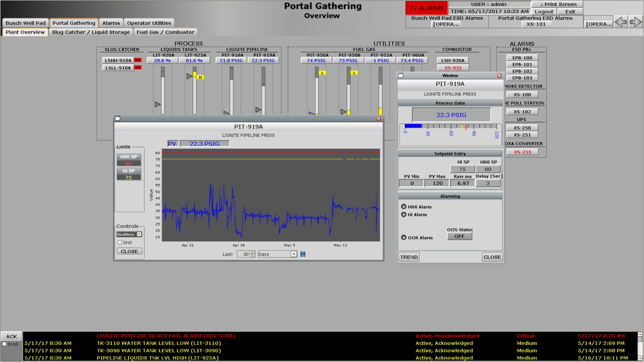Click the HiHi SP input field showing 80
Screen dimensions: 644x362
(488, 169)
